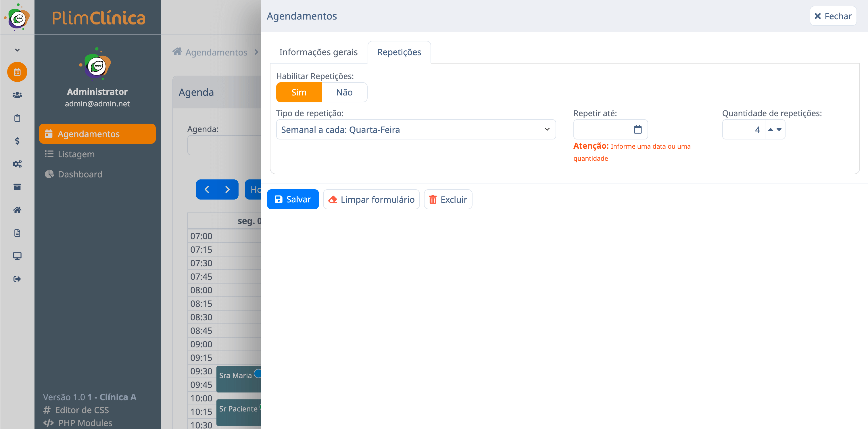Switch to Informações gerais tab

coord(318,52)
